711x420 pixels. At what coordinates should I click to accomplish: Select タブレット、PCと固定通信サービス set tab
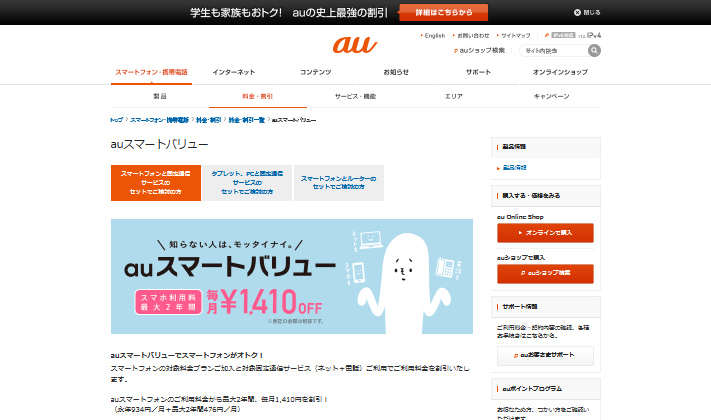[247, 183]
